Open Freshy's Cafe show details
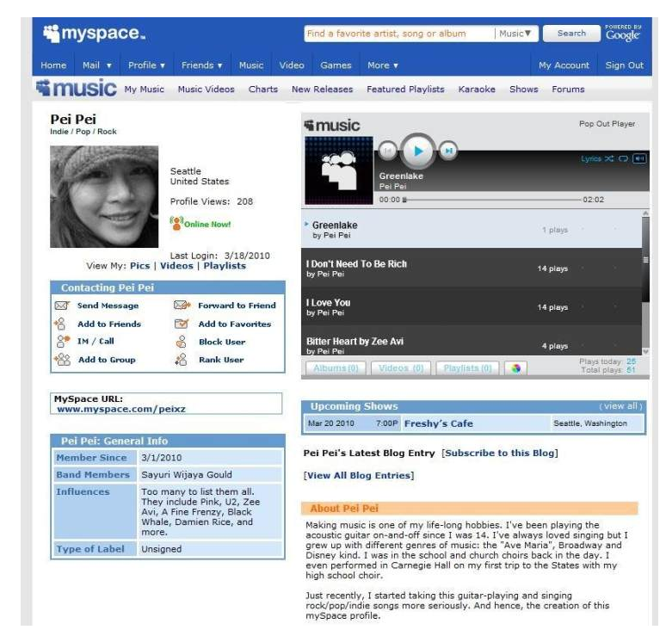This screenshot has height=636, width=672. click(x=439, y=423)
